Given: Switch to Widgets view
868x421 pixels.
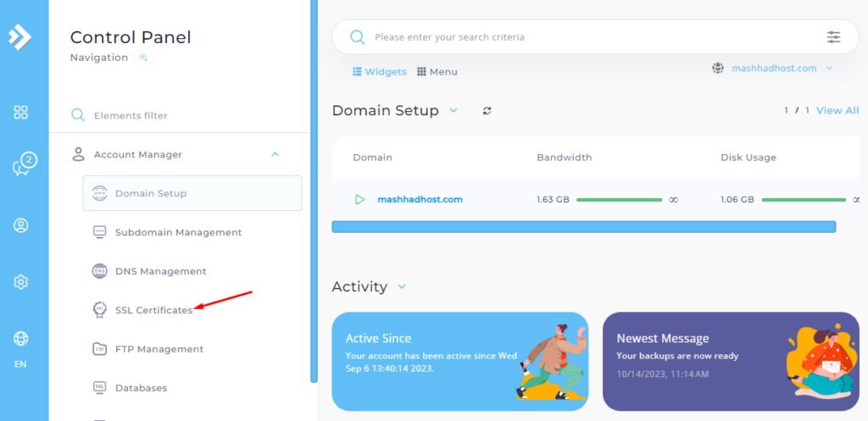Looking at the screenshot, I should [x=379, y=72].
